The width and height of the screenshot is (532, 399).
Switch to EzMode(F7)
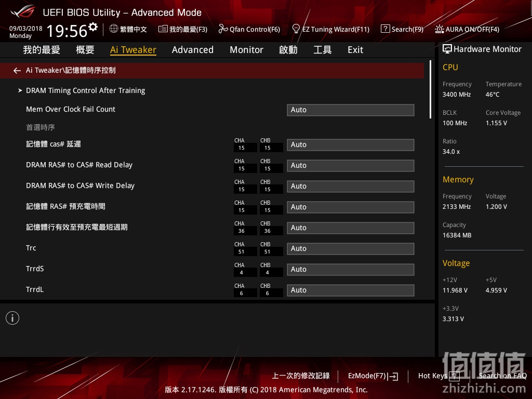pyautogui.click(x=373, y=376)
